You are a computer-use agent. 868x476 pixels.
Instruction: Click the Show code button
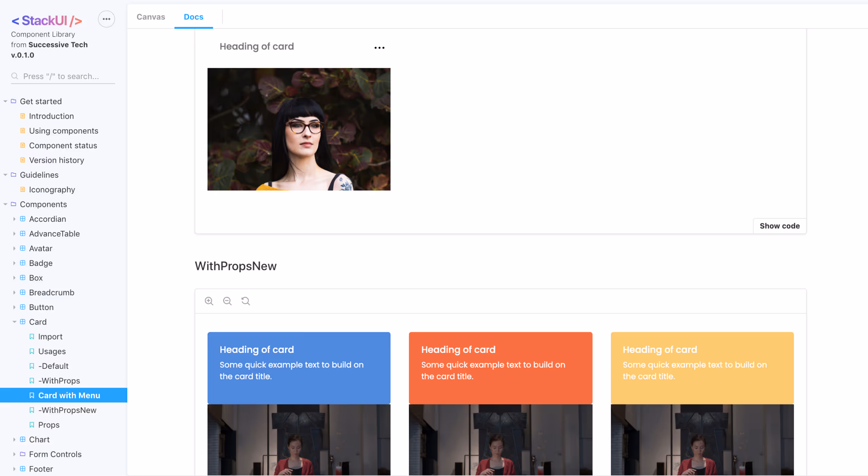(x=780, y=226)
